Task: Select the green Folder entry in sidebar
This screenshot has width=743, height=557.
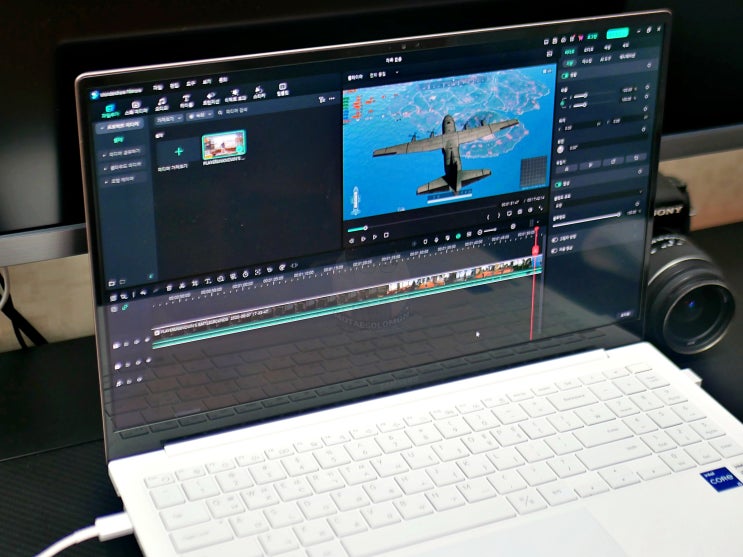Action: point(118,140)
